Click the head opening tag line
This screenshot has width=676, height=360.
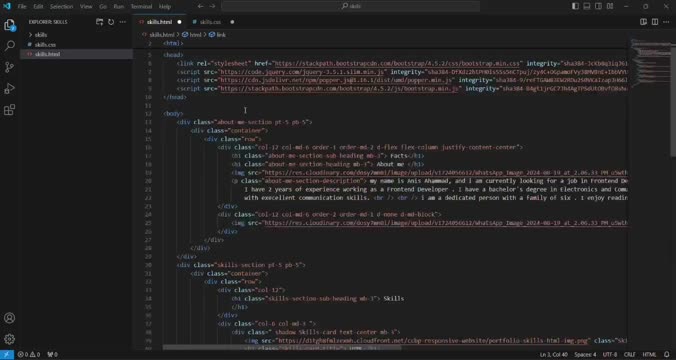pos(173,55)
